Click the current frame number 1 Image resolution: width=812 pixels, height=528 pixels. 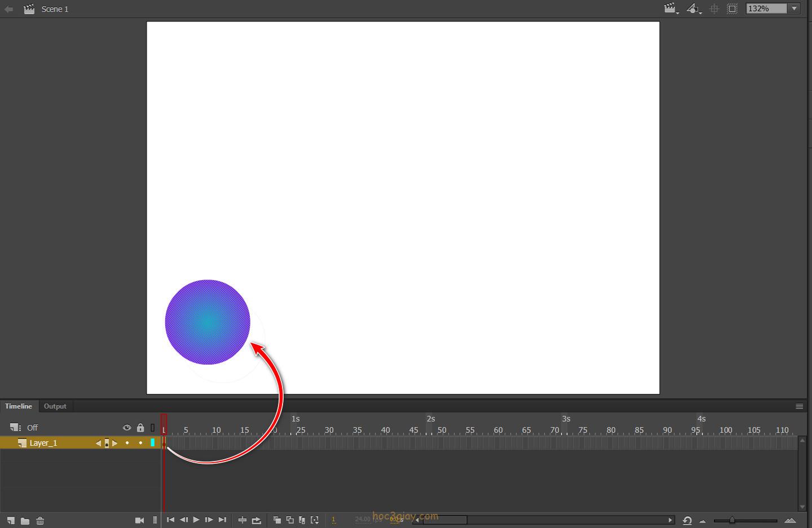[x=333, y=520]
